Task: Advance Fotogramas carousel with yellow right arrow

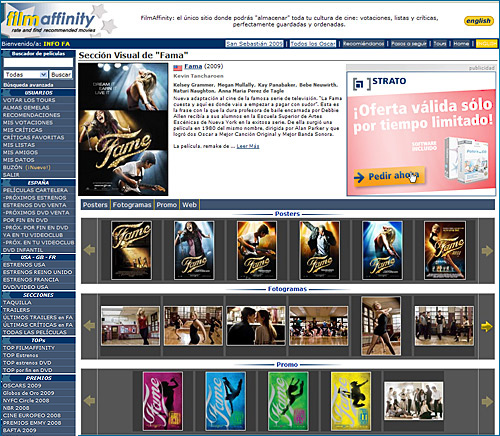Action: click(487, 326)
